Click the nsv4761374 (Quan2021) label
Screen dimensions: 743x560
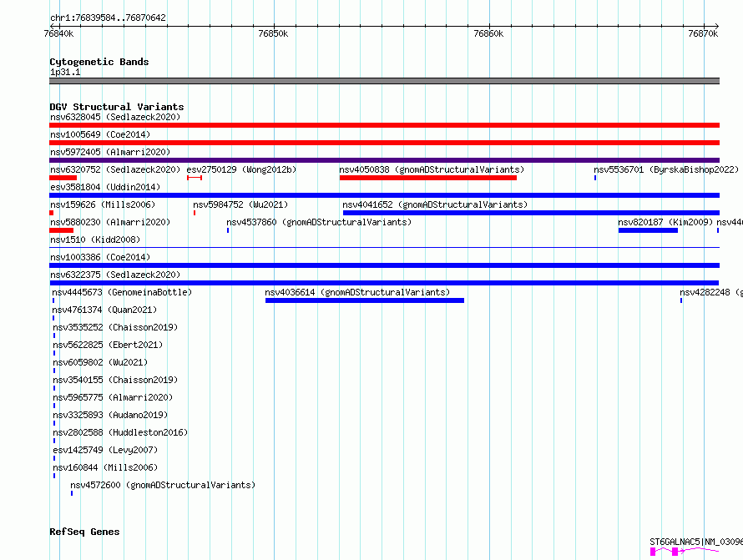click(104, 310)
